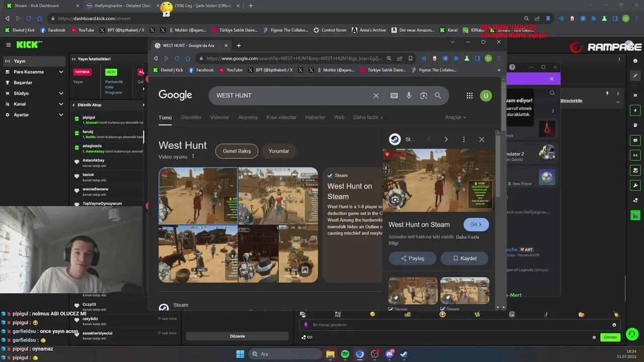The image size is (644, 362).
Task: Expand the Para Kazanma sidebar section
Action: point(61,72)
